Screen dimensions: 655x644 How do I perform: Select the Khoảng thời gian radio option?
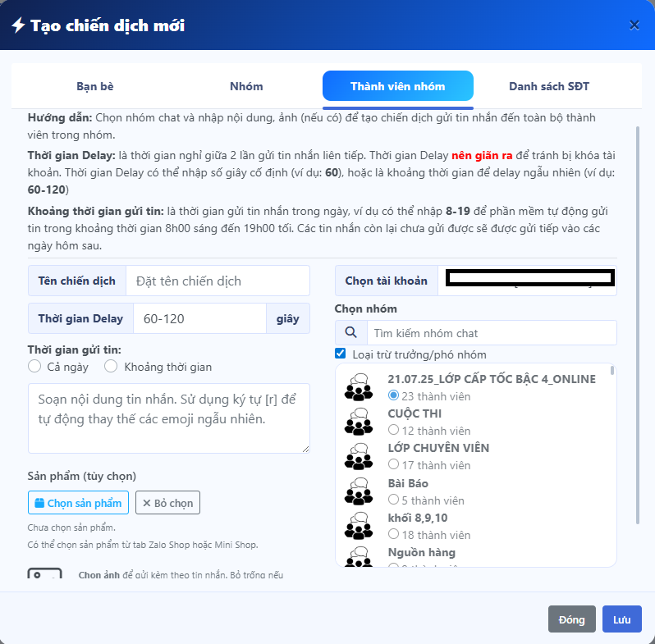tap(111, 367)
